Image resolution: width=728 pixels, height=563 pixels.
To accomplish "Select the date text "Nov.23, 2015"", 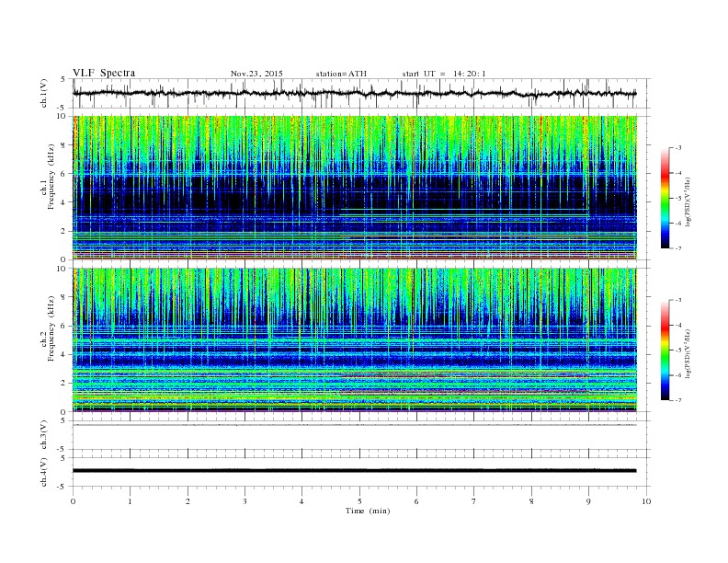I will [x=256, y=74].
